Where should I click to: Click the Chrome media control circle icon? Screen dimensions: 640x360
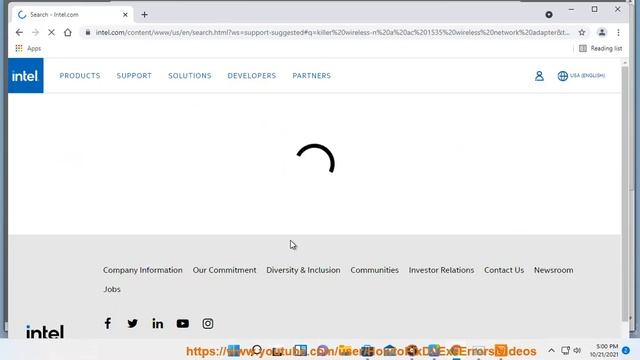pos(549,15)
